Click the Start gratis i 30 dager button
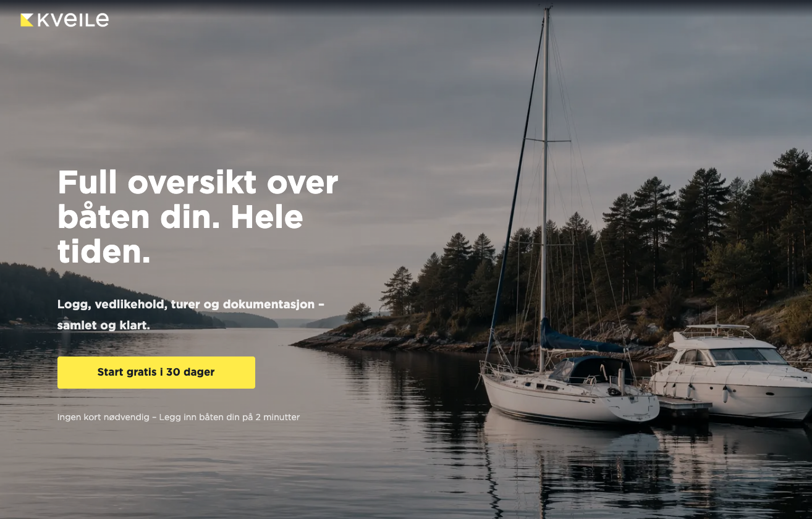This screenshot has height=519, width=812. pos(156,373)
